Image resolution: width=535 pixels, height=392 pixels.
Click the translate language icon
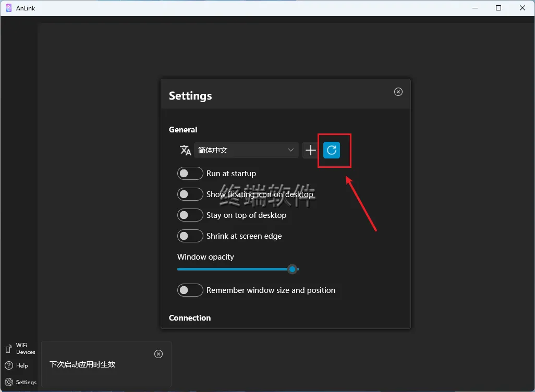click(185, 150)
